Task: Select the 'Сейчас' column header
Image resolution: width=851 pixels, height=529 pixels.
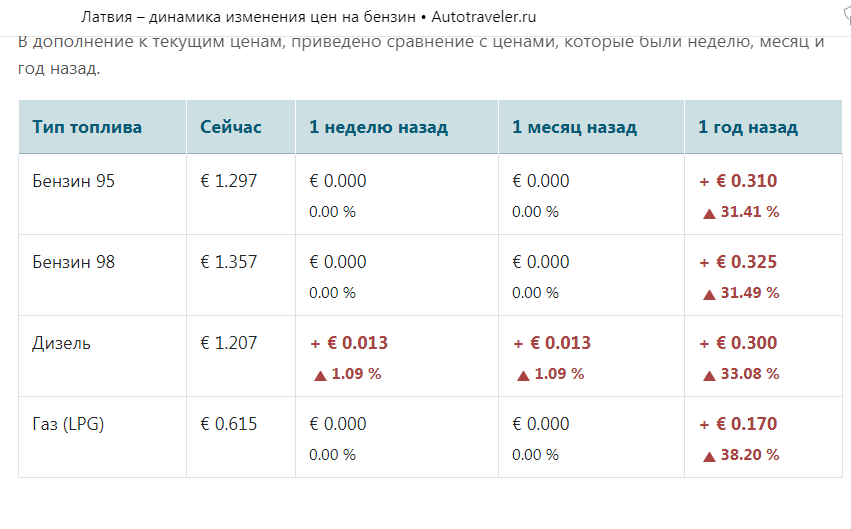Action: tap(231, 127)
